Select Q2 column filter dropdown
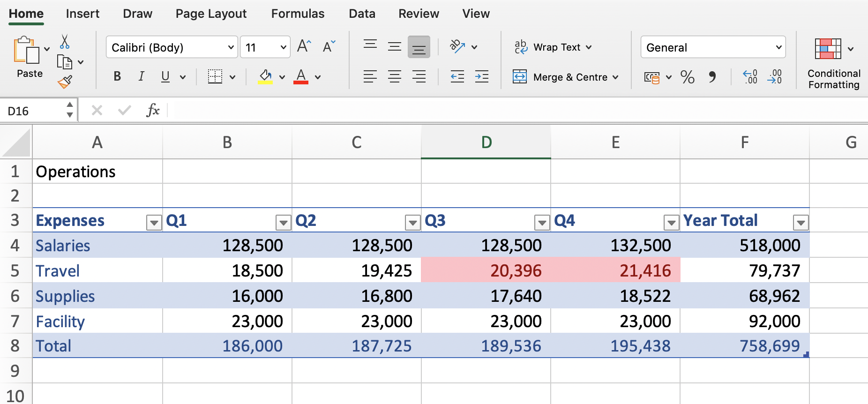The image size is (868, 404). click(412, 223)
